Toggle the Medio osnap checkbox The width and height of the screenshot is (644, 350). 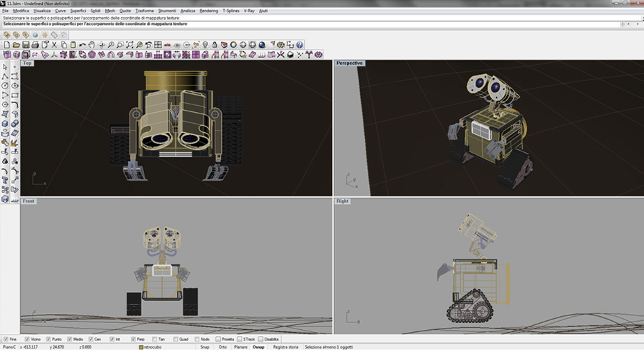pyautogui.click(x=69, y=340)
